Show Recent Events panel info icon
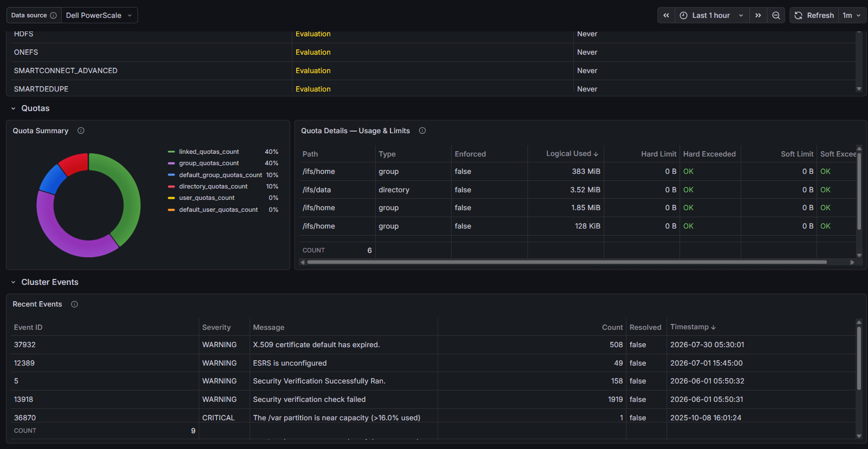The image size is (868, 449). (x=75, y=304)
